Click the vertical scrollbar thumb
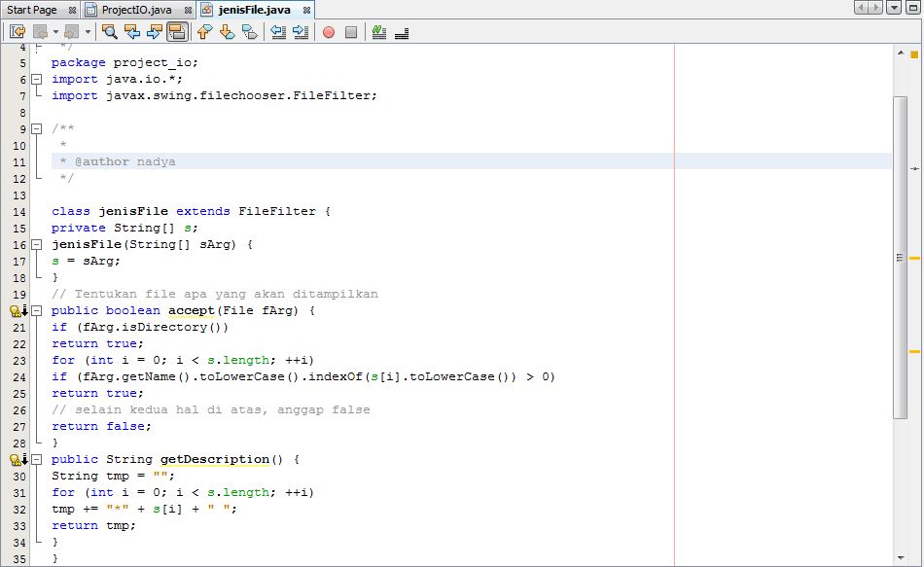924x567 pixels. (x=900, y=258)
